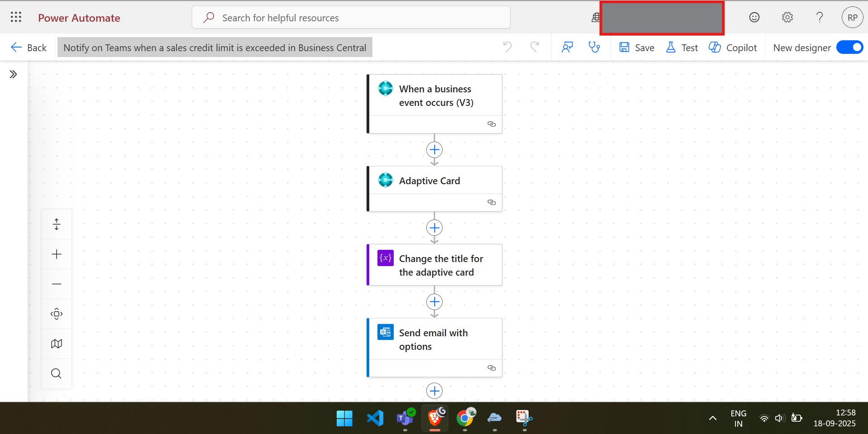Open the Wi-Fi network flyout
The height and width of the screenshot is (434, 868).
pyautogui.click(x=764, y=418)
